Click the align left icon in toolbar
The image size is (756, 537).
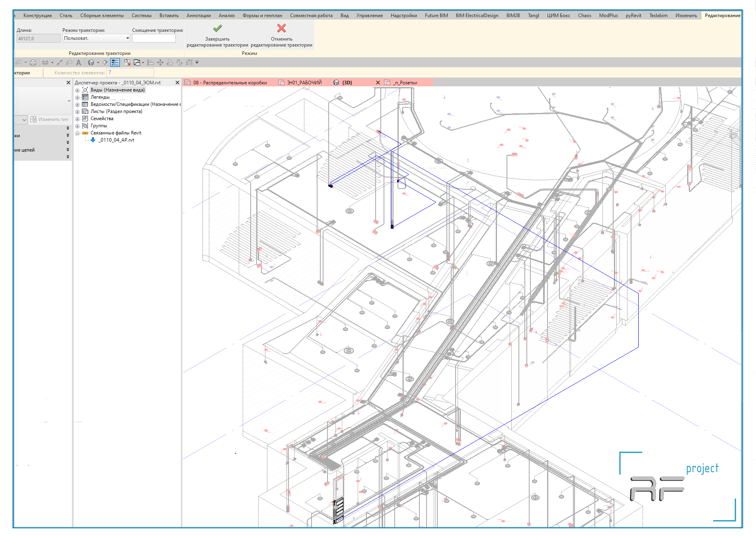pos(150,62)
